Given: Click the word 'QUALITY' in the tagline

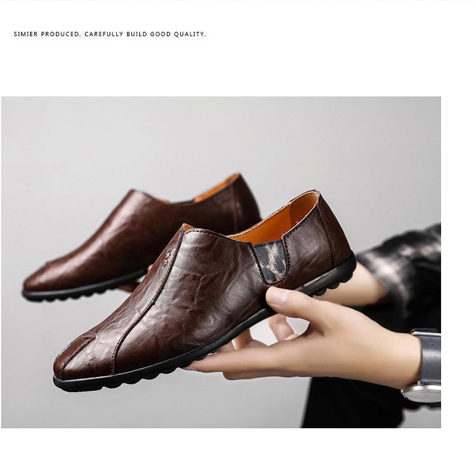Looking at the screenshot, I should [x=190, y=34].
